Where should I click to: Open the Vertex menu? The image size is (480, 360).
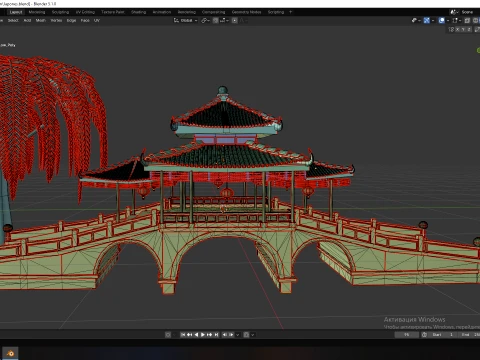coord(56,20)
